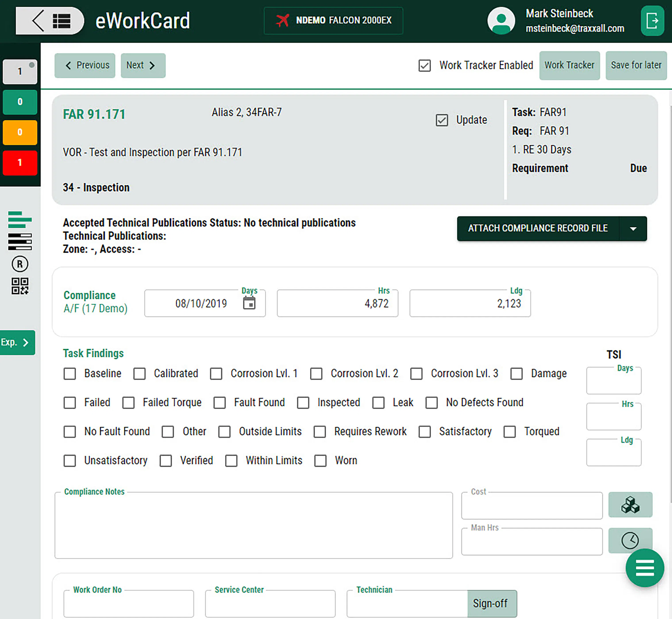Image resolution: width=672 pixels, height=619 pixels.
Task: Open the QR code icon in the sidebar
Action: pos(20,286)
